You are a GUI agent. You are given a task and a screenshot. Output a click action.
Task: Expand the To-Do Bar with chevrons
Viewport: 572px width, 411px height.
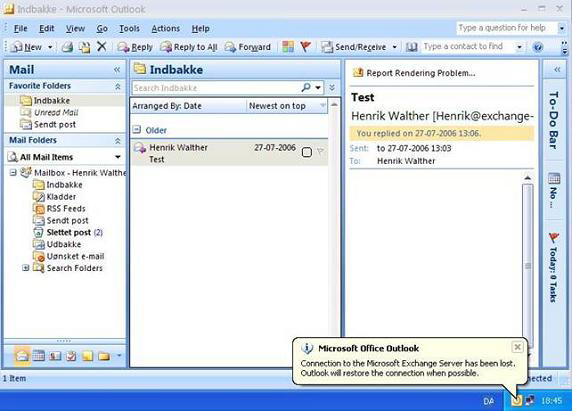tap(557, 69)
